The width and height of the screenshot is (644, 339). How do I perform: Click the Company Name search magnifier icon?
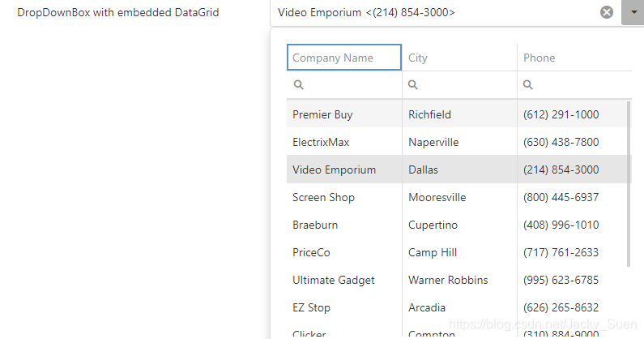point(298,84)
